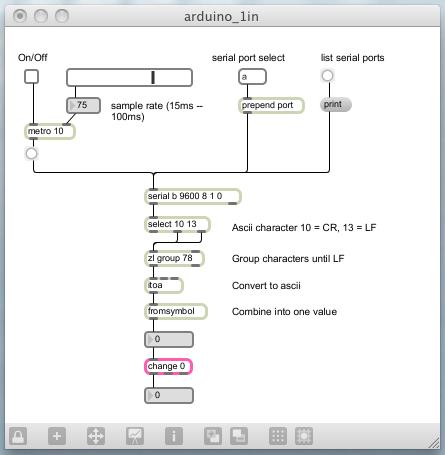This screenshot has height=455, width=445.
Task: Click the number box showing 75
Action: (83, 105)
